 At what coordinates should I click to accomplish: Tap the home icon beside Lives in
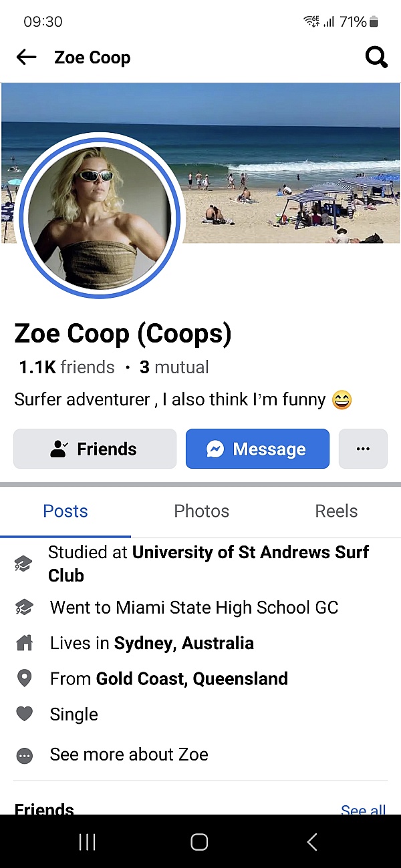(x=24, y=644)
